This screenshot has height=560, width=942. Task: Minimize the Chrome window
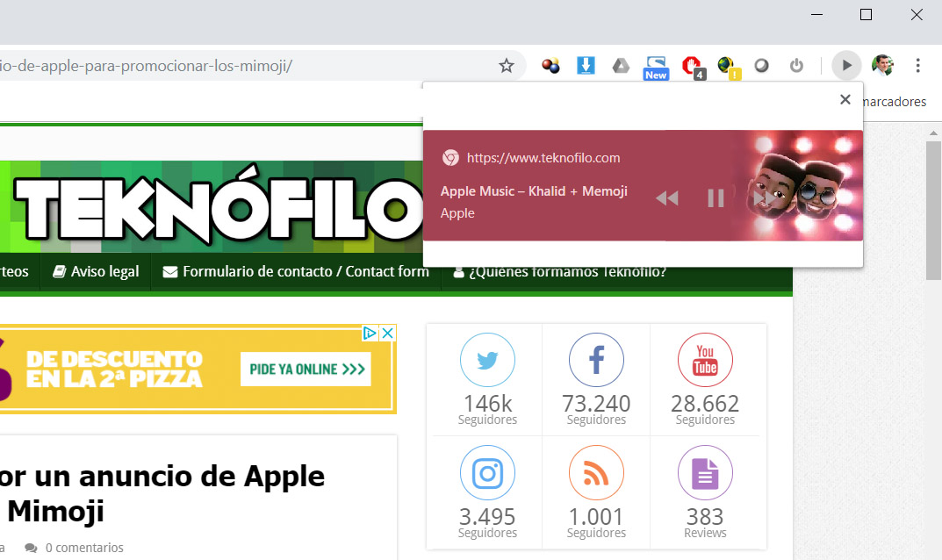coord(817,14)
